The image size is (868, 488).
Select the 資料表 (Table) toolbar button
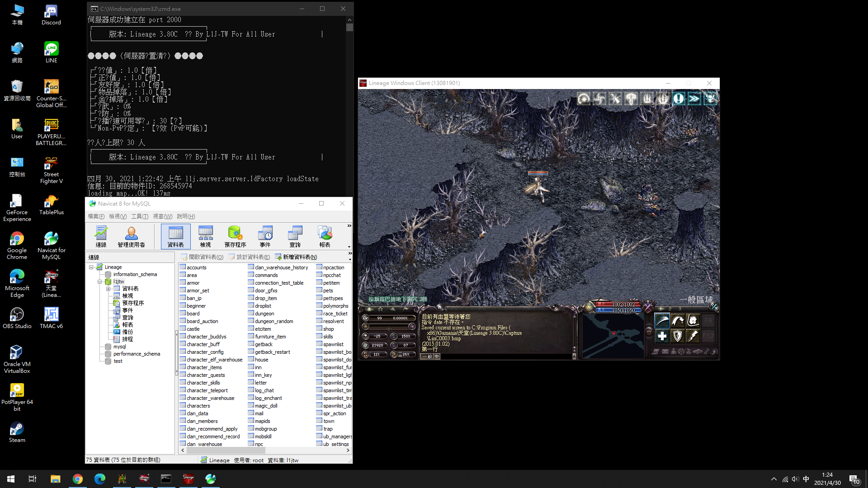[x=175, y=236]
